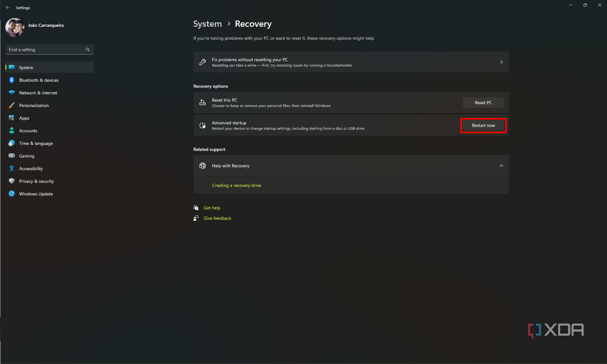Viewport: 607px width, 364px height.
Task: Click the Windows Update sync icon
Action: click(12, 194)
